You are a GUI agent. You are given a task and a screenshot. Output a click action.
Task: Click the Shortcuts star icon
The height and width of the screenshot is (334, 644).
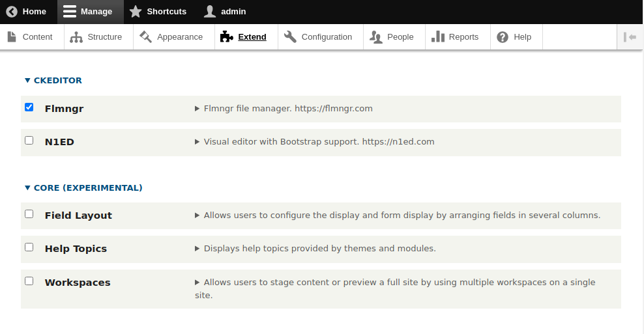pos(136,12)
